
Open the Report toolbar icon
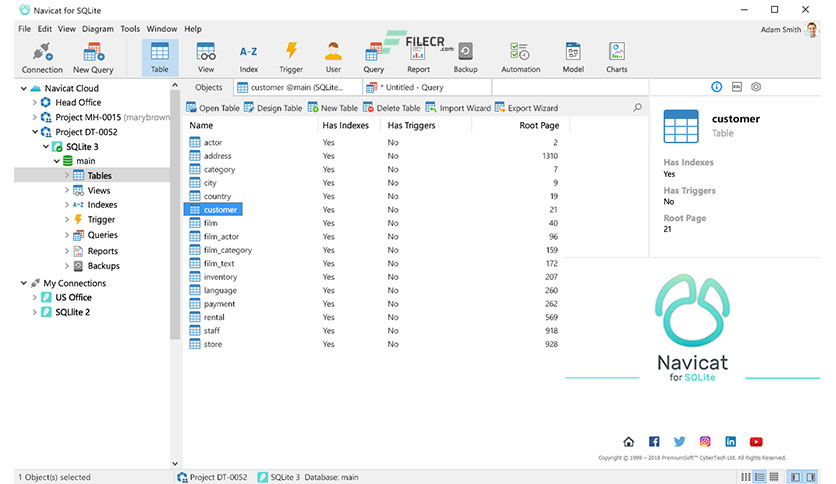point(418,58)
